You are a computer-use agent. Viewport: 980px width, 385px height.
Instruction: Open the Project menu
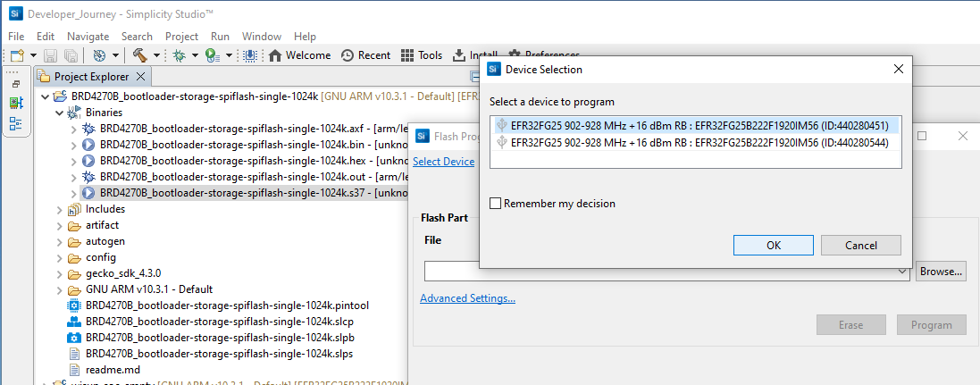pyautogui.click(x=182, y=37)
